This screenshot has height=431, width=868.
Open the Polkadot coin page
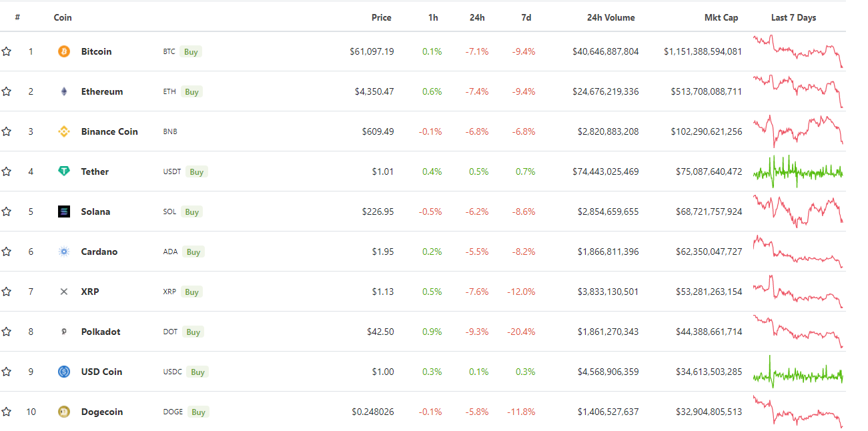pos(101,332)
